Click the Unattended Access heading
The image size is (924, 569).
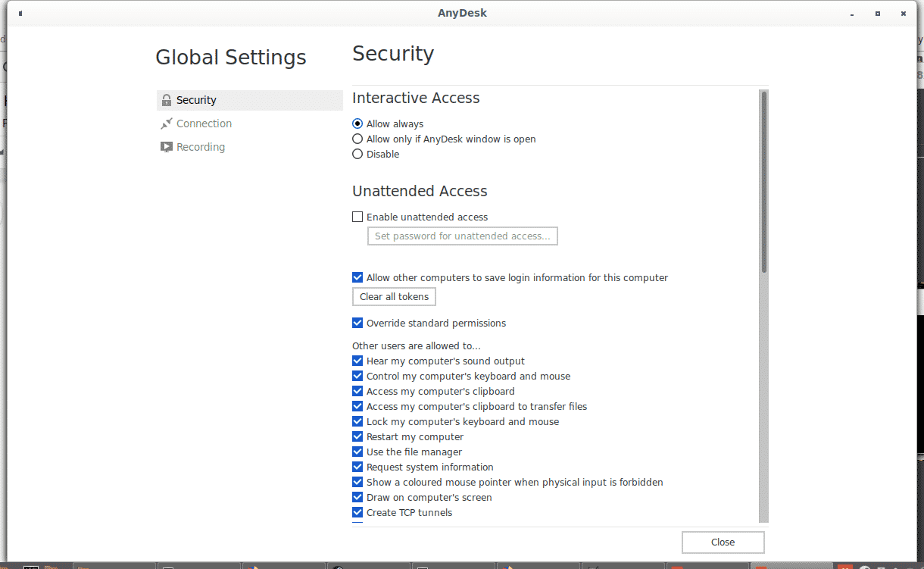point(420,191)
